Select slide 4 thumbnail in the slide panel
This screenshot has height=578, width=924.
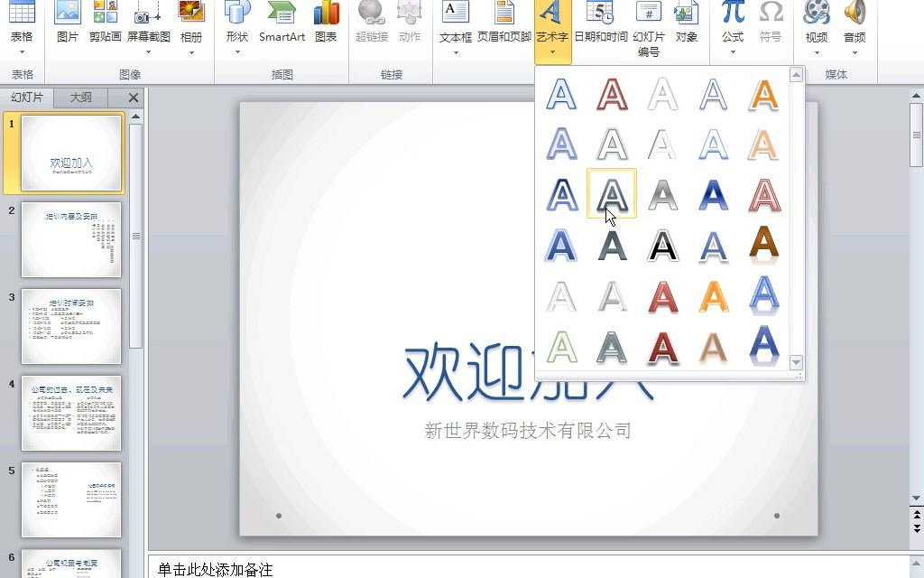pyautogui.click(x=70, y=413)
